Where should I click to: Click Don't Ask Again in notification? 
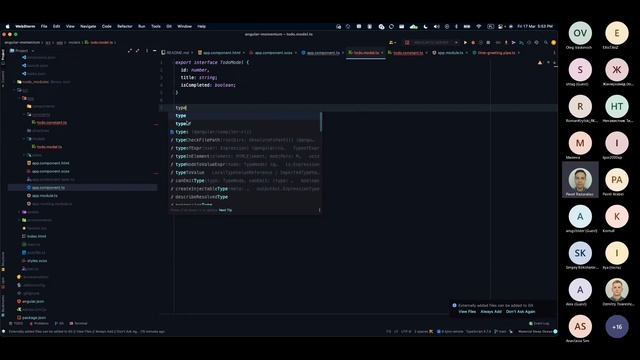click(x=520, y=312)
